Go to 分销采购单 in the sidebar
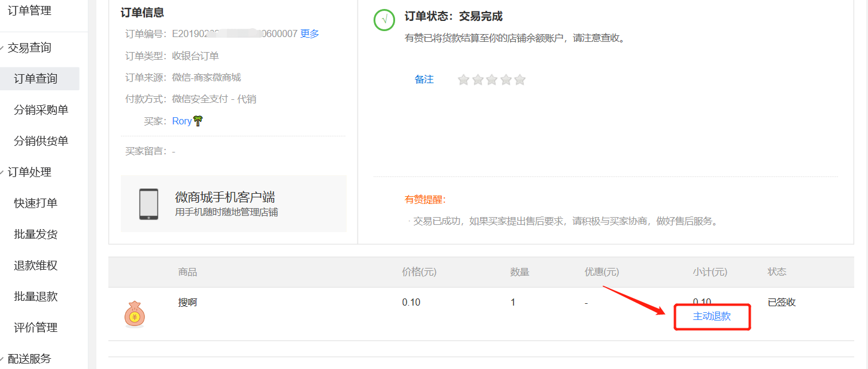Image resolution: width=868 pixels, height=369 pixels. click(41, 110)
